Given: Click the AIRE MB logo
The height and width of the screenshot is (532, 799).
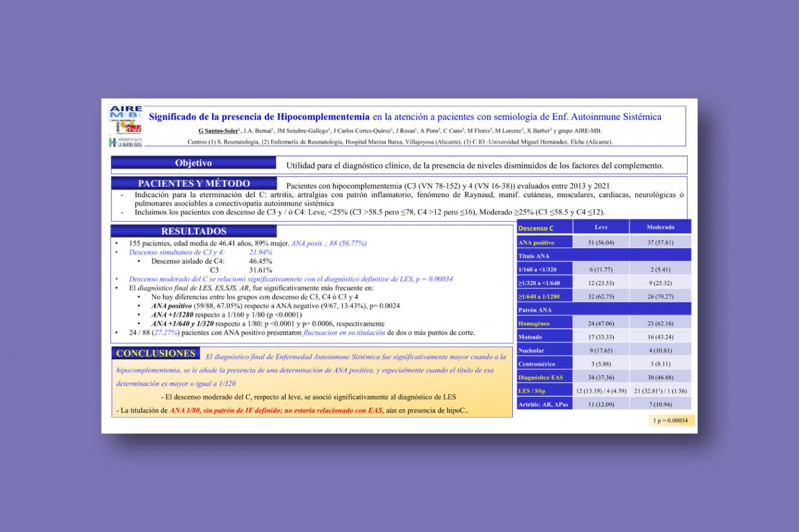Looking at the screenshot, I should click(x=124, y=112).
